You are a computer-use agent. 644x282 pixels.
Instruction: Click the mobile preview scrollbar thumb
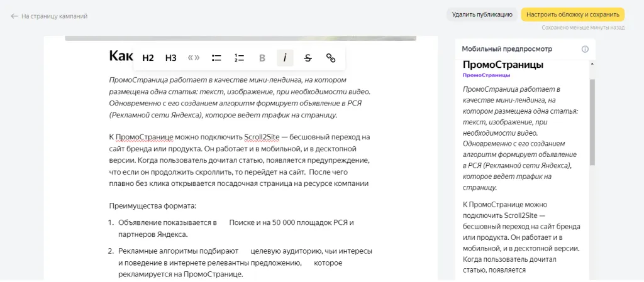(592, 122)
